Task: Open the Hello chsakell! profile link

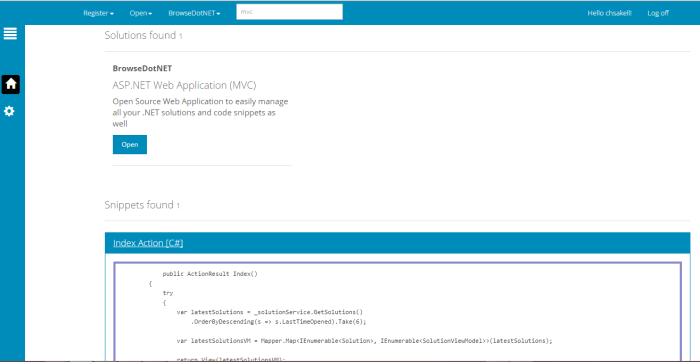Action: pyautogui.click(x=609, y=13)
